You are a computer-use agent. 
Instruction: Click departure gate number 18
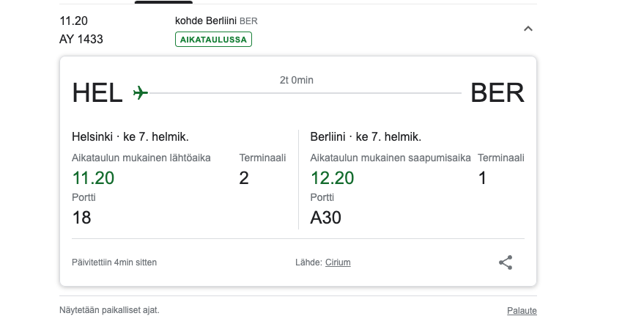tap(81, 218)
